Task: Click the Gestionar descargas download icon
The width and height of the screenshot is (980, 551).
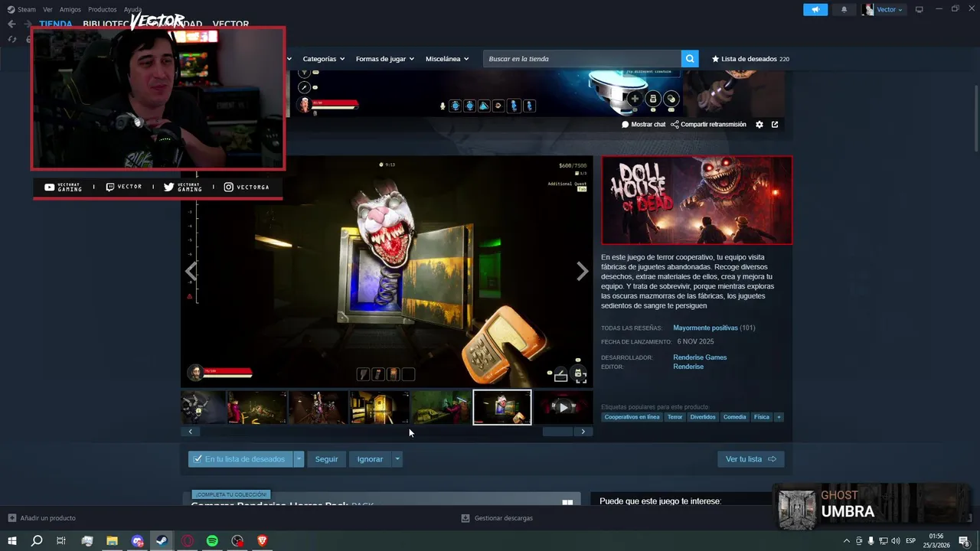Action: 465,518
